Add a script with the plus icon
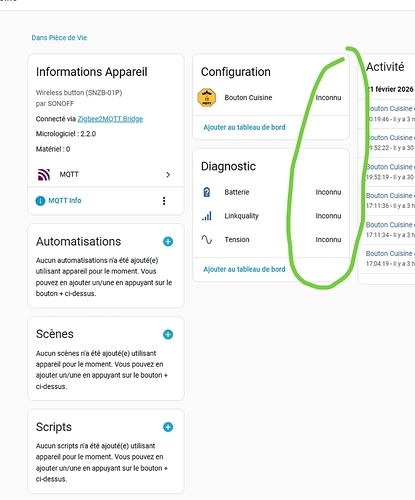415x500 pixels. (x=168, y=427)
